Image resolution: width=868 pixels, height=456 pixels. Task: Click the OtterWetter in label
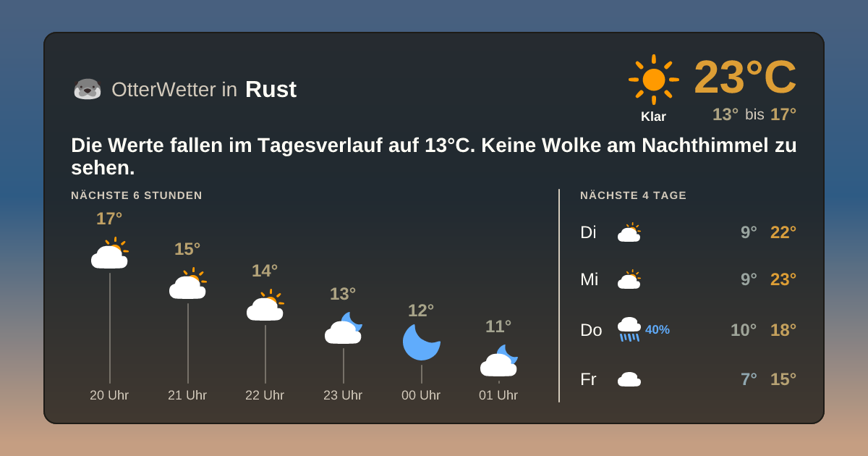tap(174, 89)
